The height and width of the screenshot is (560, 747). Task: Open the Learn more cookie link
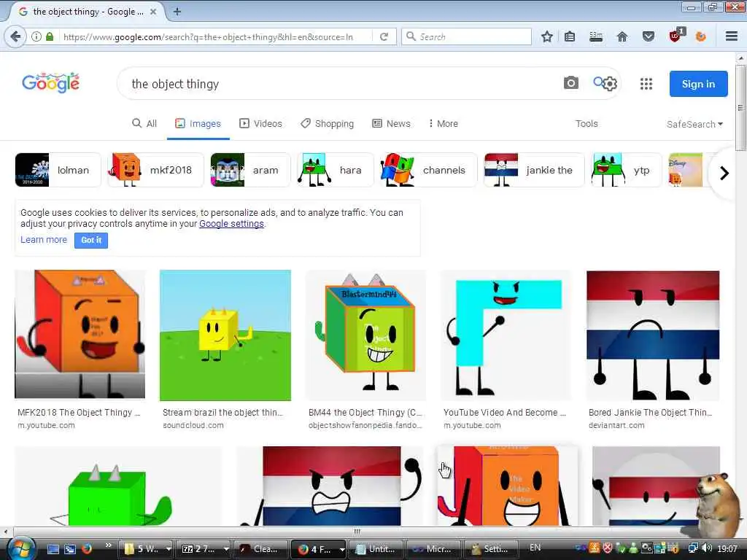[x=44, y=240]
